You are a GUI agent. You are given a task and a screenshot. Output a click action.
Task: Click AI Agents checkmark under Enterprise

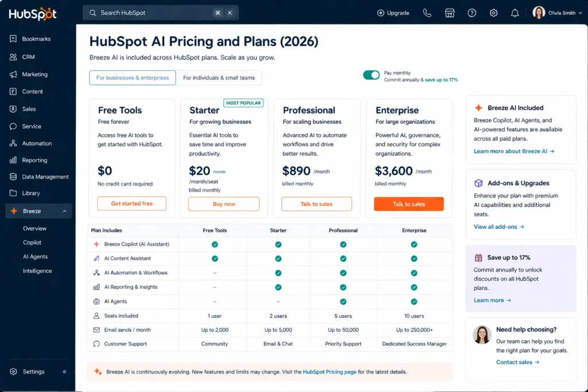coord(414,302)
